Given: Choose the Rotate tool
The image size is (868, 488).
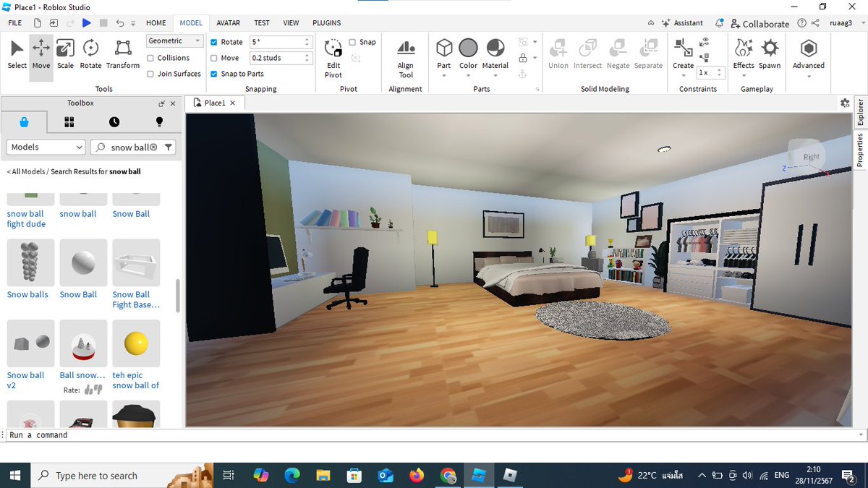Looking at the screenshot, I should pyautogui.click(x=90, y=55).
